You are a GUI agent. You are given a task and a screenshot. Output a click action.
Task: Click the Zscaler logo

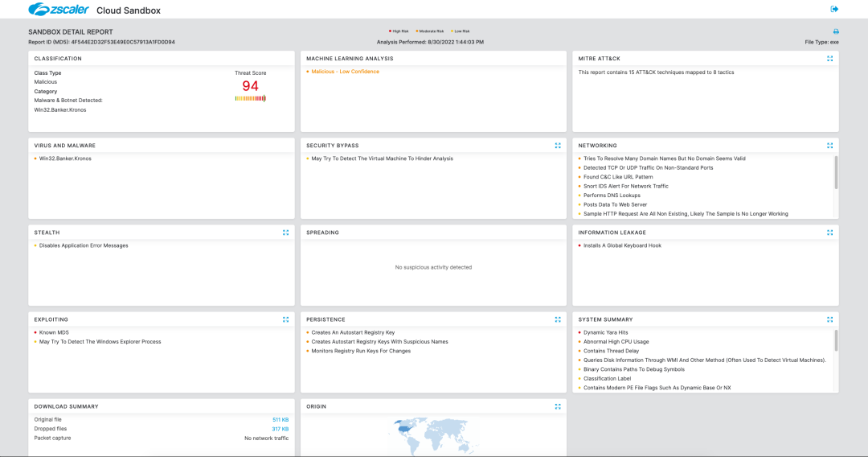coord(59,10)
